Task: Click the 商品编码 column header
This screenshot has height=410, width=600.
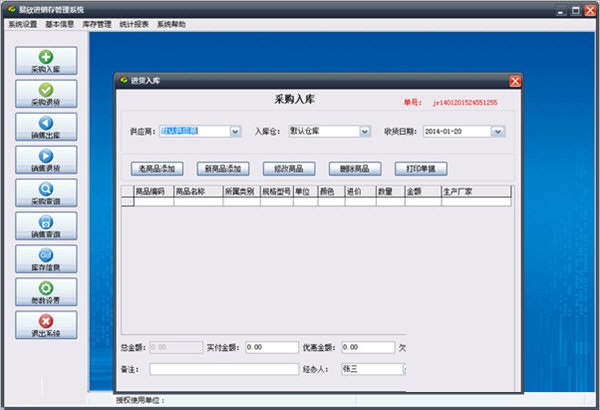Action: point(154,191)
